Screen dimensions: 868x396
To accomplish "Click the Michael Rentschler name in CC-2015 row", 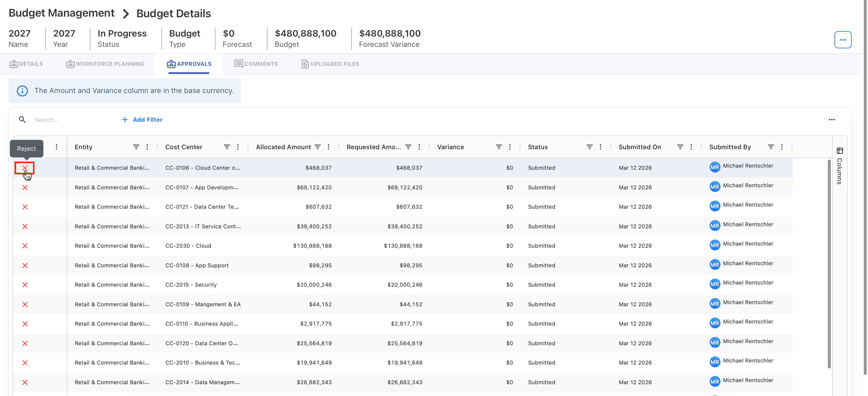I will point(748,282).
